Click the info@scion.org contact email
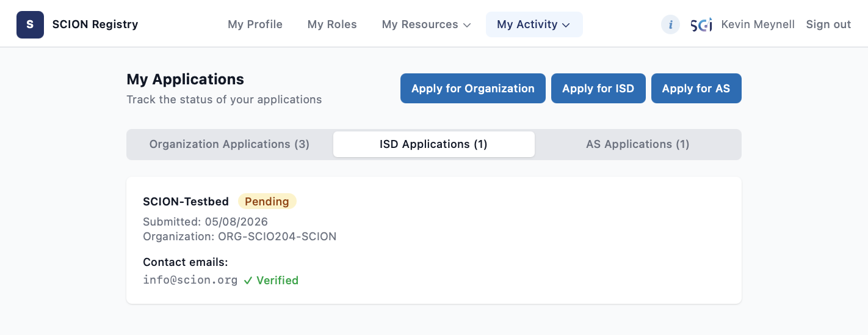Screen dimensions: 868x335 (x=190, y=280)
